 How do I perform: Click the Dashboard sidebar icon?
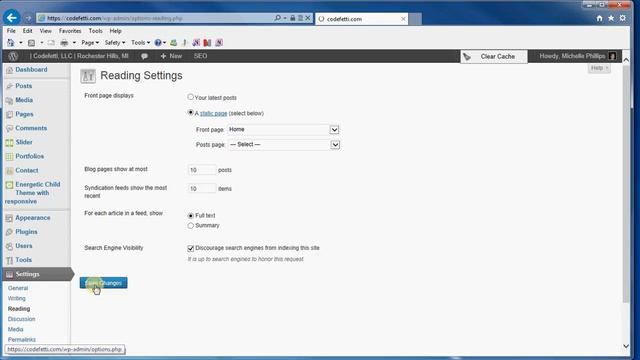pyautogui.click(x=9, y=70)
